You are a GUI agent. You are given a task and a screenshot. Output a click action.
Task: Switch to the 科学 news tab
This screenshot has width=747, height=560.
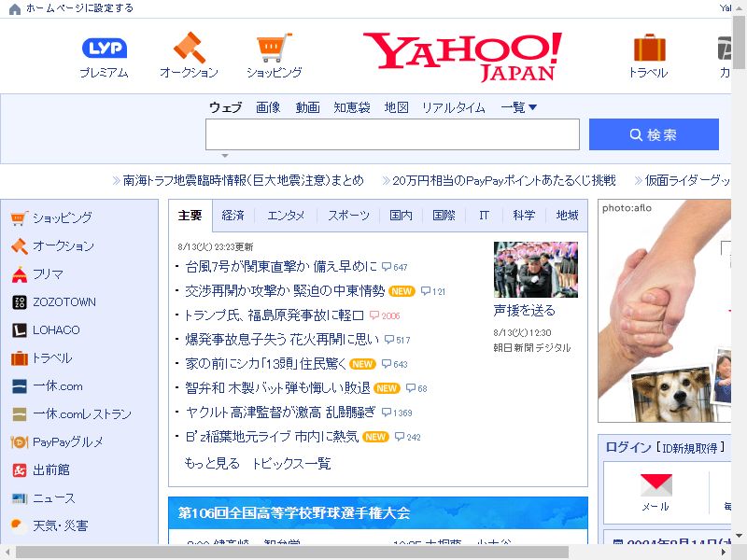tap(524, 216)
